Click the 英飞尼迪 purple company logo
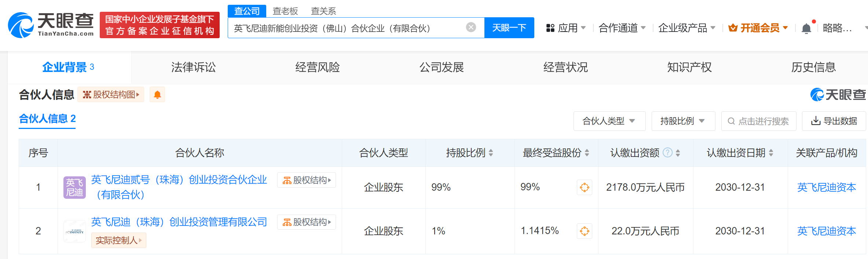The image size is (868, 259). click(74, 187)
